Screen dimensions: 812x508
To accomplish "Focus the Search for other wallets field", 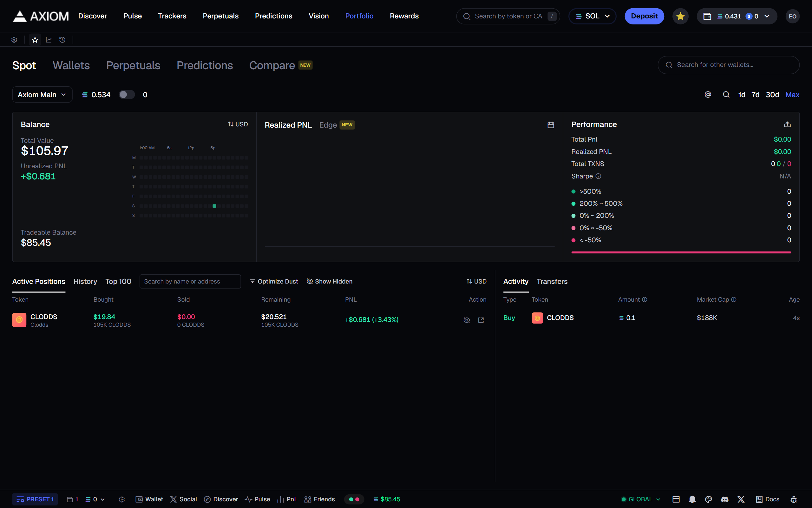I will [729, 65].
